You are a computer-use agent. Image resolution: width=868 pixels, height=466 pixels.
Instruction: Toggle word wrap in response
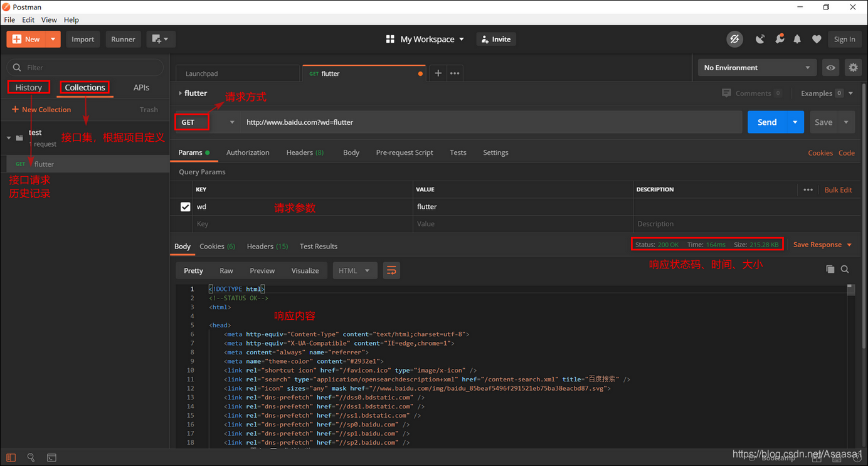391,270
